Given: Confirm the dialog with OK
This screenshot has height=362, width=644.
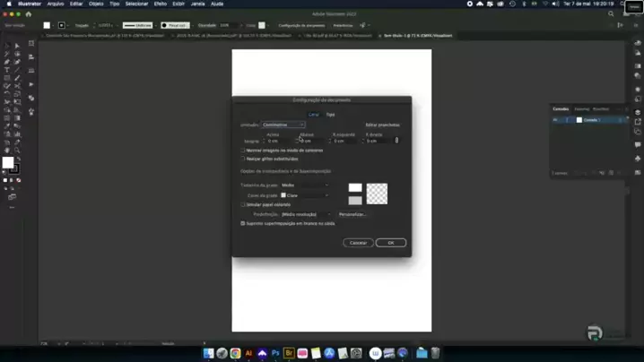Looking at the screenshot, I should click(x=390, y=243).
